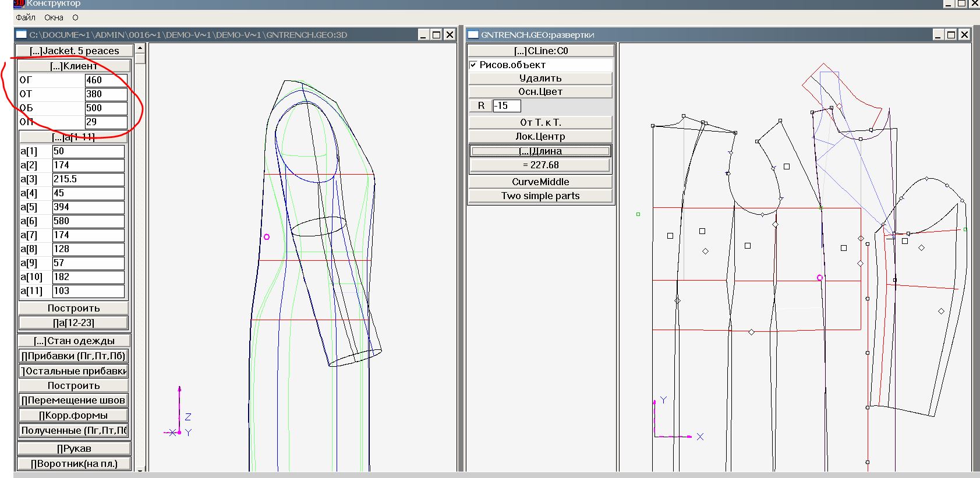Screen dimensions: 980x478
Task: Open the Окна menu
Action: tap(54, 17)
